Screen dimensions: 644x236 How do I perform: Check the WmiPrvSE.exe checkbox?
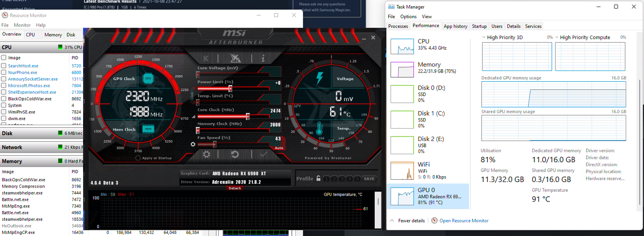(x=4, y=112)
